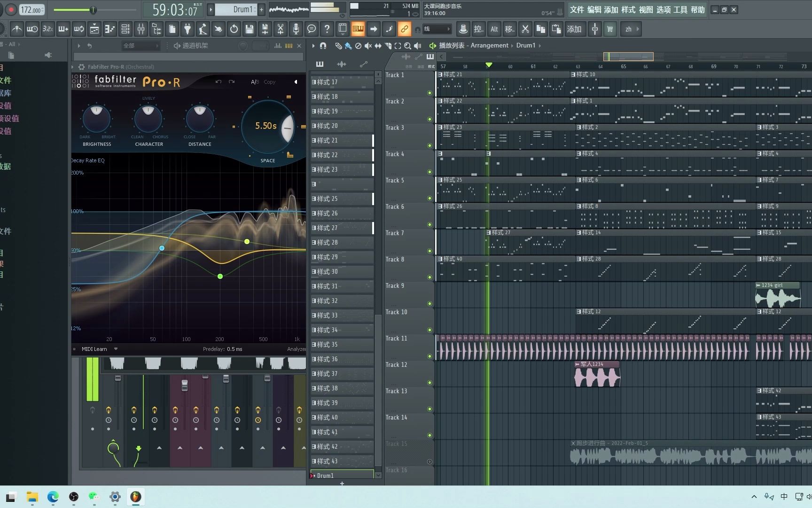This screenshot has height=508, width=812.
Task: Open the 编辑 menu
Action: point(594,9)
